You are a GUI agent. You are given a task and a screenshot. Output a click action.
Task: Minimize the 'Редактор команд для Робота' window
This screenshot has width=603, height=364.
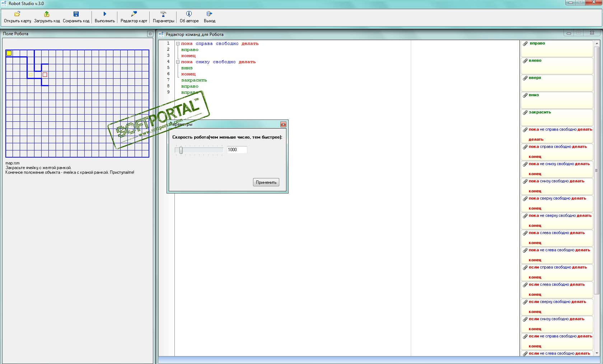[x=569, y=33]
